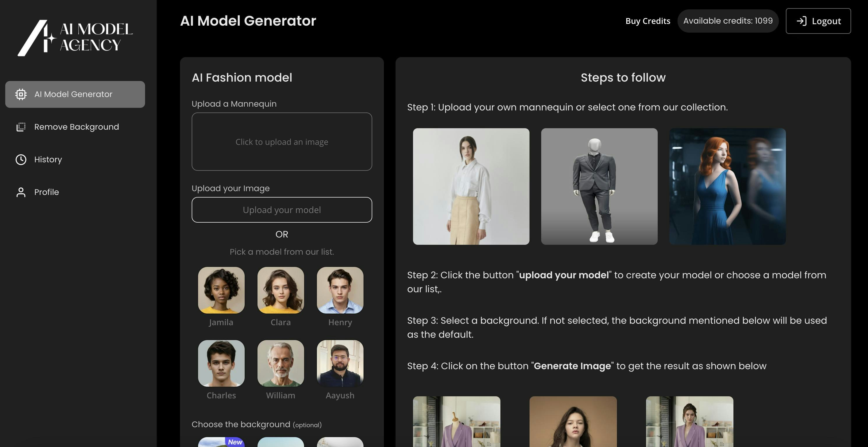Switch to the History section

tap(47, 159)
